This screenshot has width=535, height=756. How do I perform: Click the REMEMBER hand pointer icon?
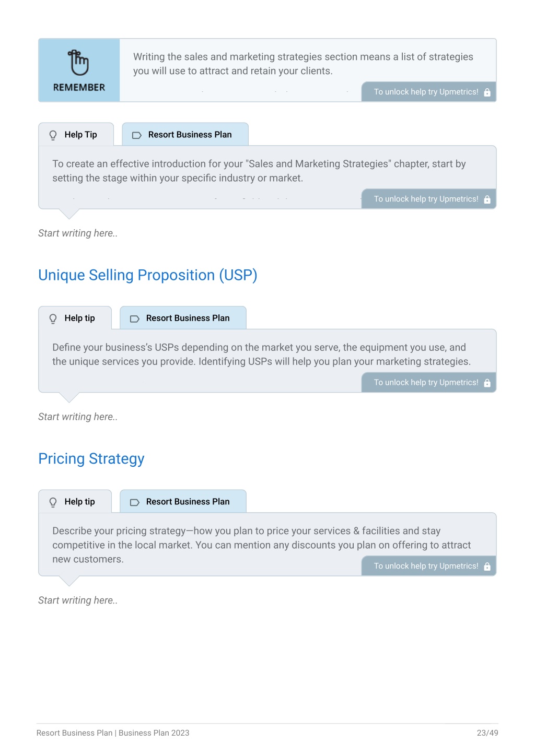[x=79, y=63]
